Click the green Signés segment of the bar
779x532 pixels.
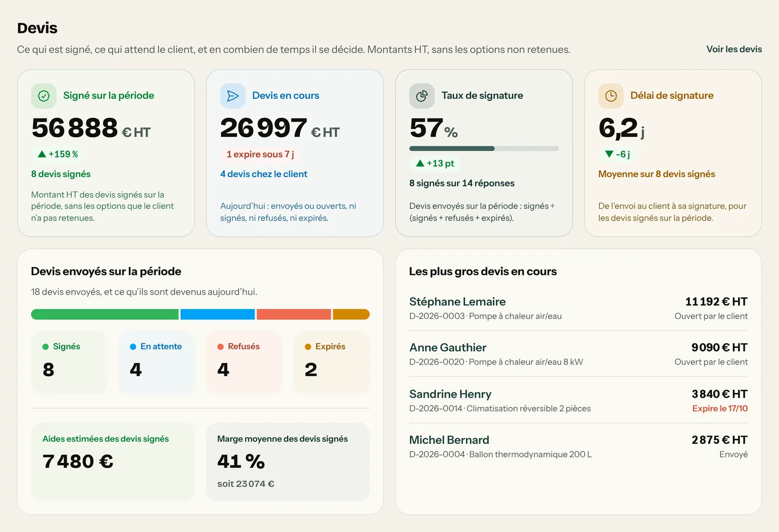click(x=105, y=314)
